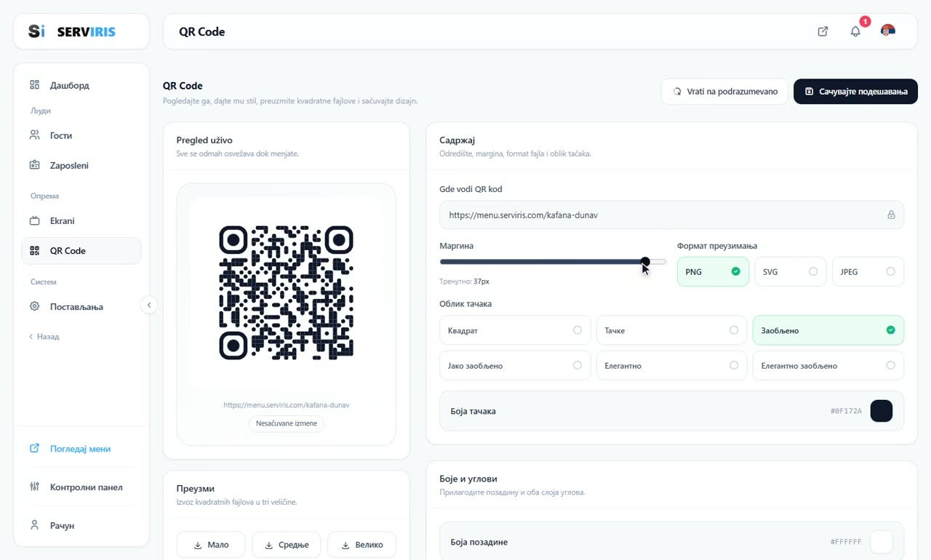Click Vrati na podrazumevano button
The image size is (931, 560).
click(724, 92)
